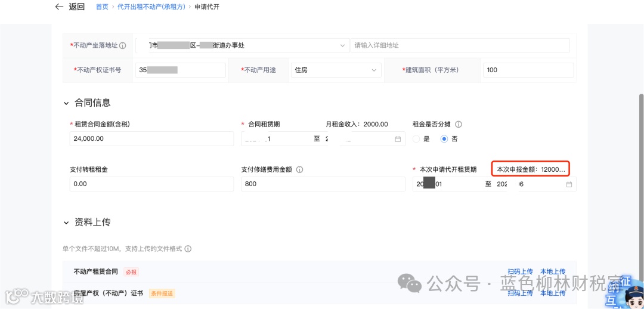Click the 本次申请代开租赁期 date range field
Image resolution: width=644 pixels, height=309 pixels.
coord(494,184)
